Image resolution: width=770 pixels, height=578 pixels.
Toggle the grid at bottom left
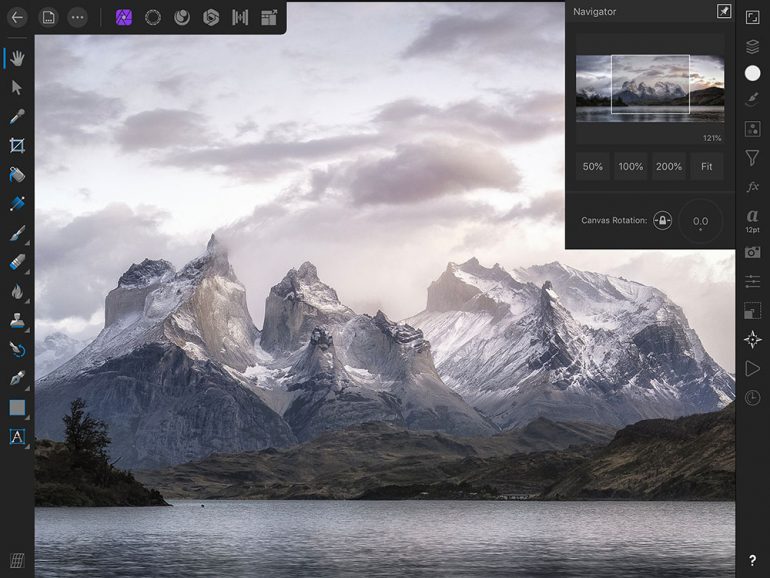[17, 560]
